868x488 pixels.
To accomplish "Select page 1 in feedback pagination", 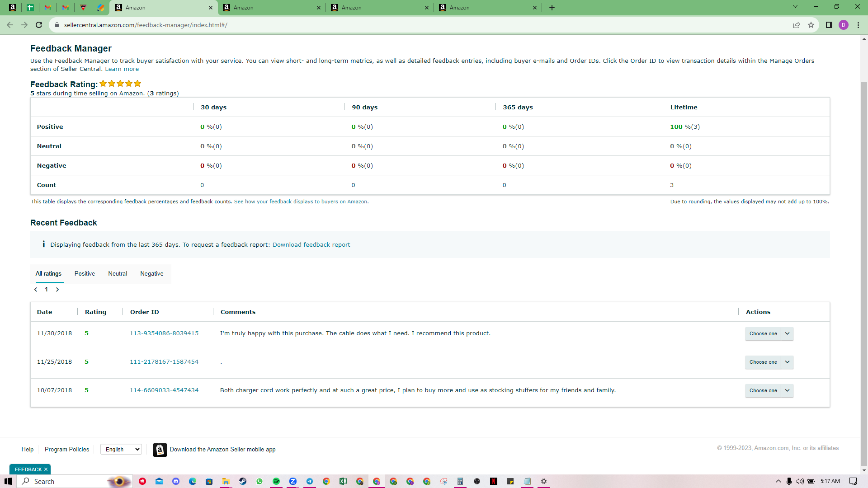I will (47, 290).
